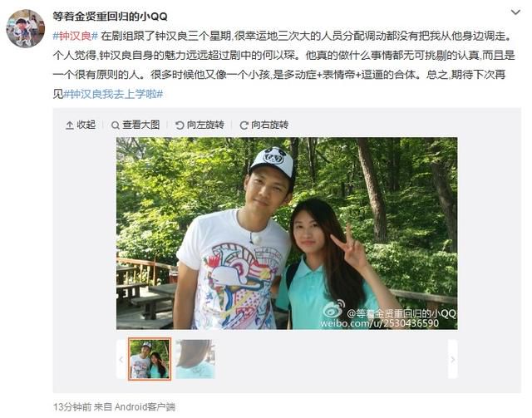Screen dimensions: 532x418
Task: Choose the 向左旋转 text option
Action: click(205, 125)
